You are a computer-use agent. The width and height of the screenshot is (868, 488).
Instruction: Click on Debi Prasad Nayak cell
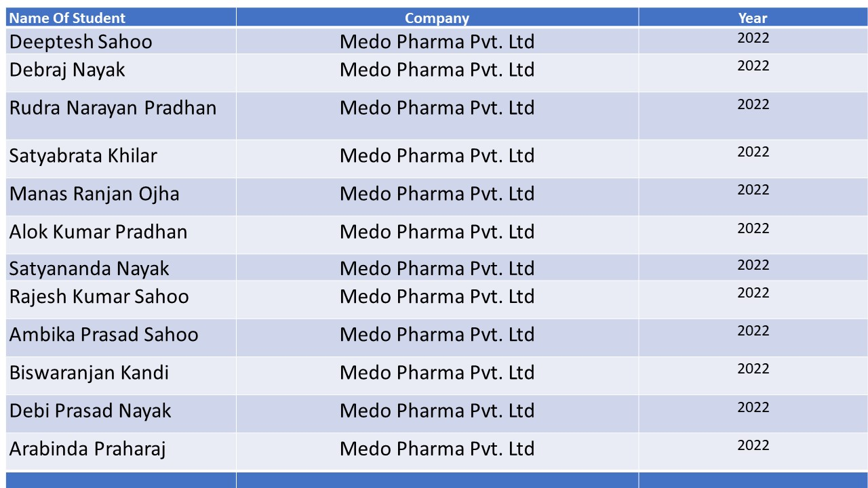(x=121, y=413)
